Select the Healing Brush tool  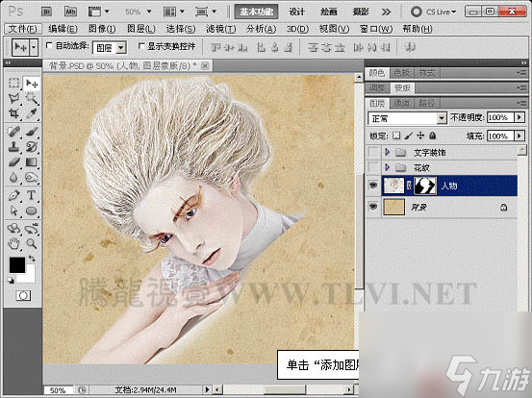click(x=13, y=132)
